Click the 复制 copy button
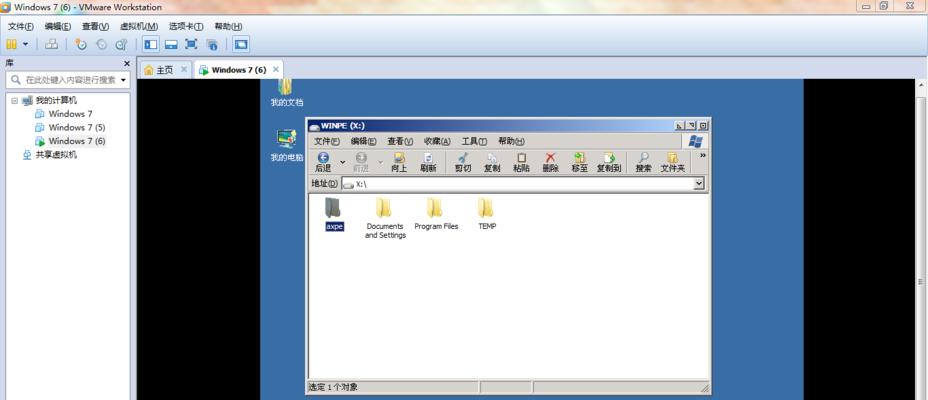This screenshot has height=400, width=928. [492, 162]
